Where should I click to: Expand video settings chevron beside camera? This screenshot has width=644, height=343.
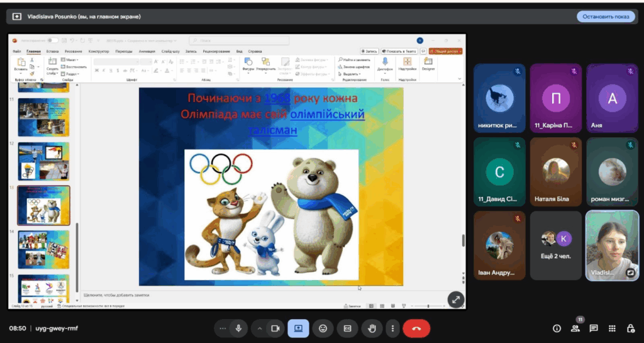[260, 329]
